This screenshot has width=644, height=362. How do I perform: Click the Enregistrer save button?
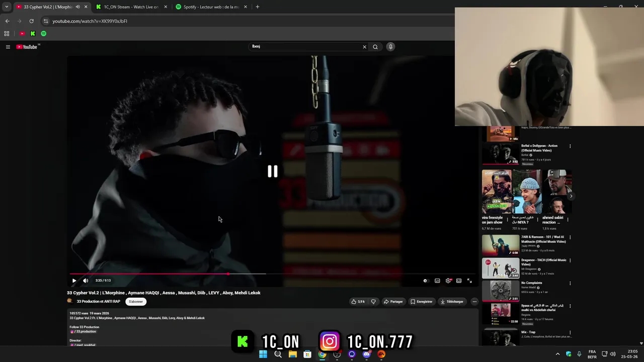422,302
